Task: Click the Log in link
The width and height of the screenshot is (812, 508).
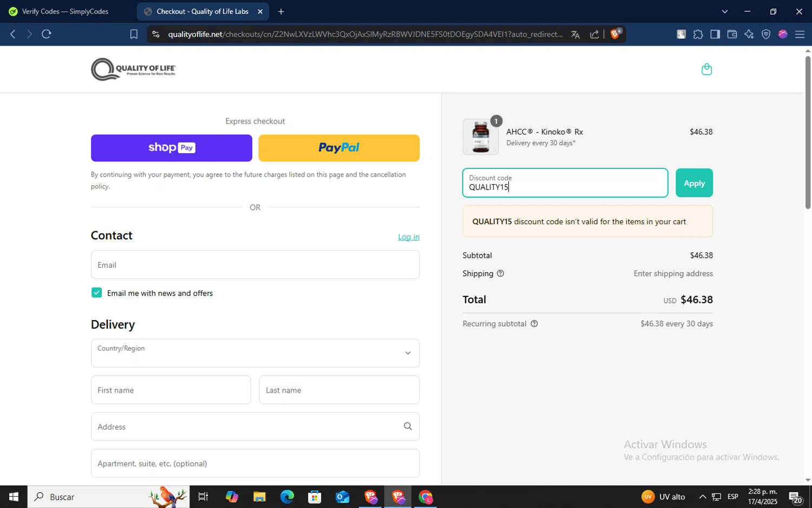Action: point(409,237)
